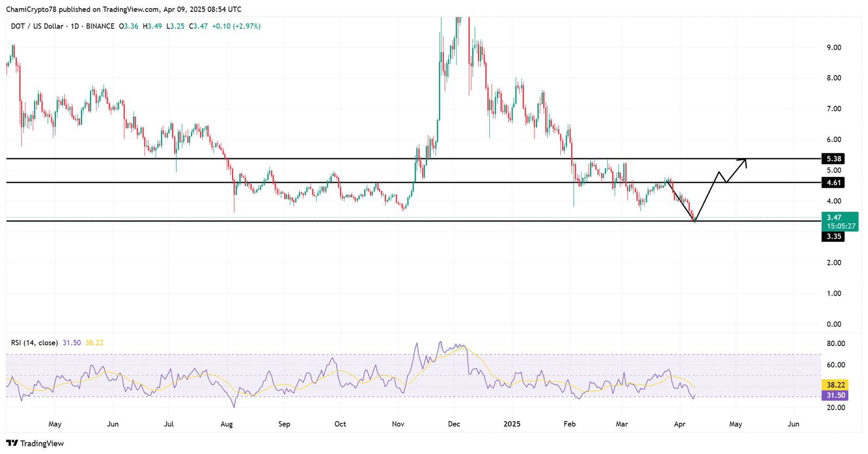Click the purple 31.50 RSI value label

tap(835, 395)
